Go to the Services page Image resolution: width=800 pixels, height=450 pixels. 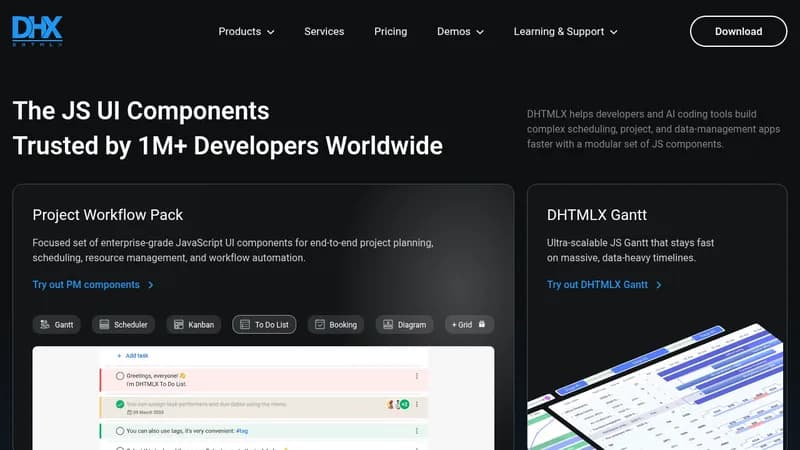pos(324,32)
